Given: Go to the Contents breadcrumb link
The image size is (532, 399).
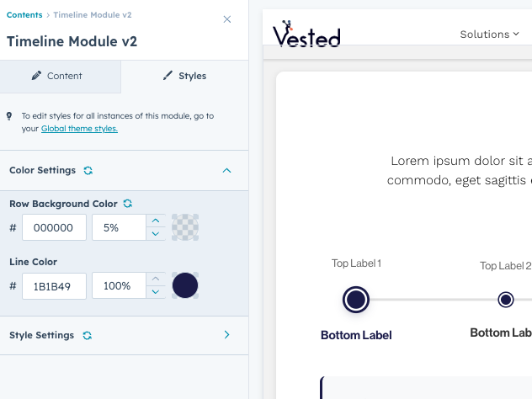Looking at the screenshot, I should 24,15.
